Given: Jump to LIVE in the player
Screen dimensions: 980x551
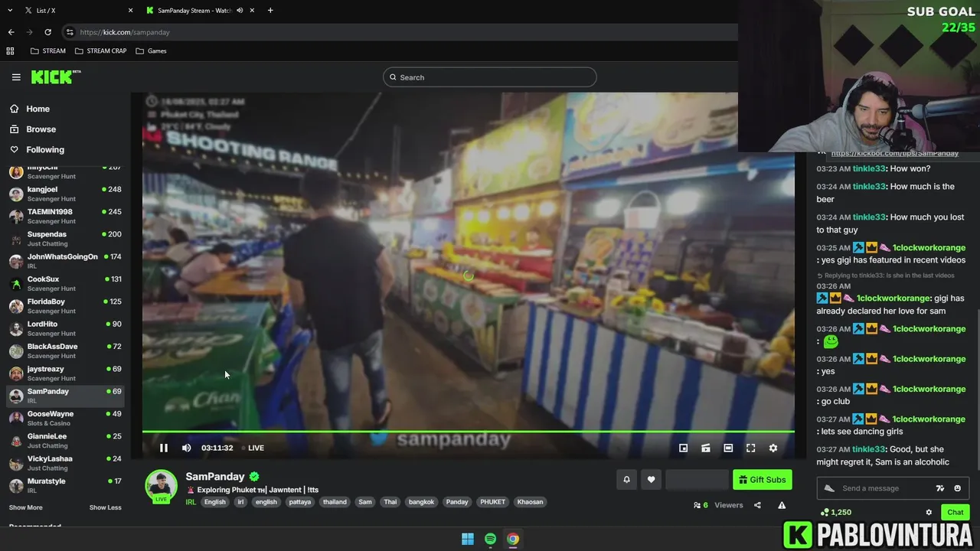Looking at the screenshot, I should (x=253, y=448).
